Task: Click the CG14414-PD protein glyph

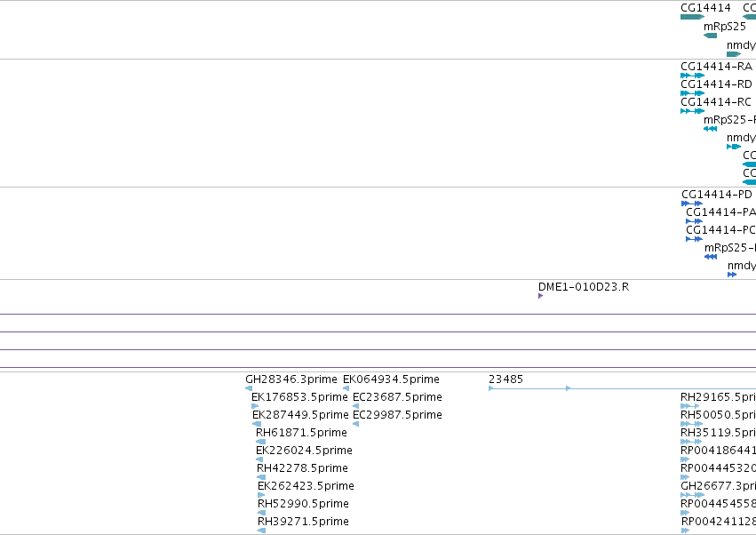Action: [692, 204]
